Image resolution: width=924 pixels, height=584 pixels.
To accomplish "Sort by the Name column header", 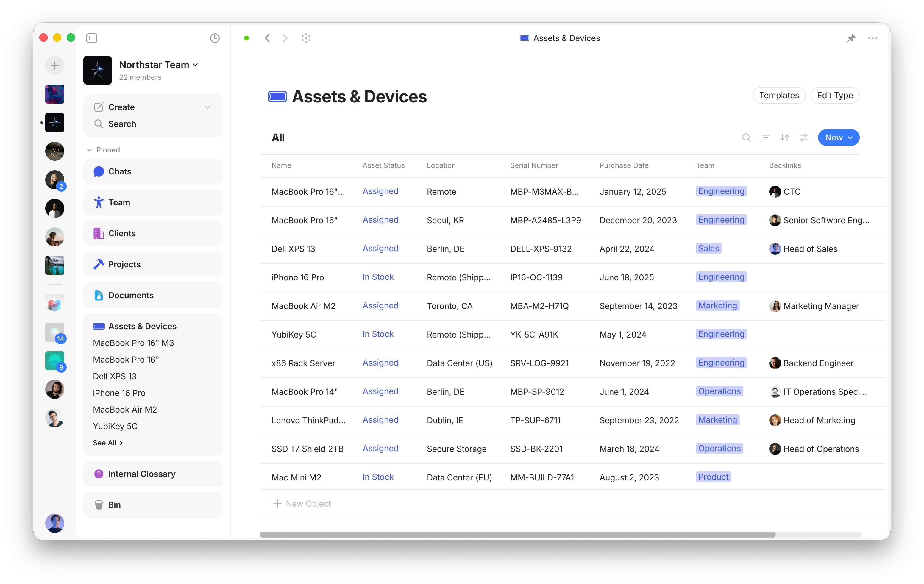I will click(x=281, y=165).
